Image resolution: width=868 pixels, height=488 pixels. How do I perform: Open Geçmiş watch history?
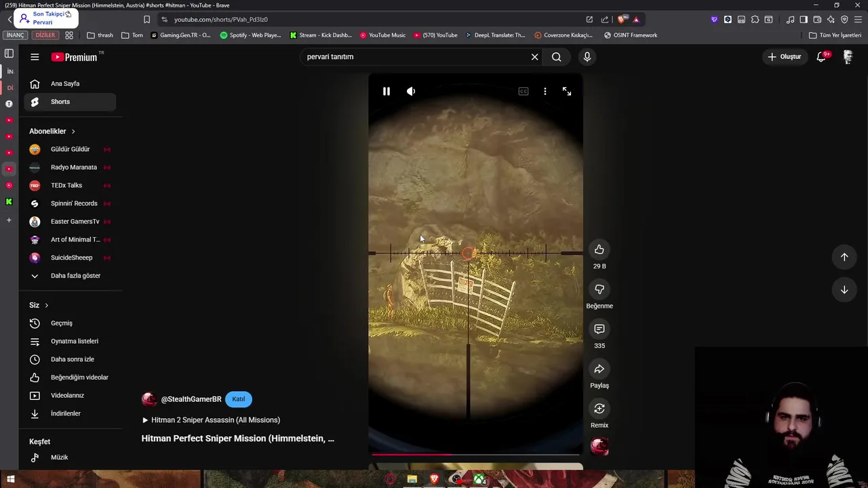tap(70, 323)
